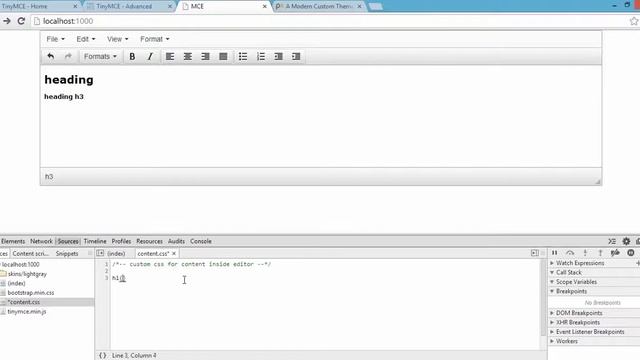The image size is (640, 360).
Task: Switch to Content scripts navigator tab
Action: pyautogui.click(x=31, y=253)
